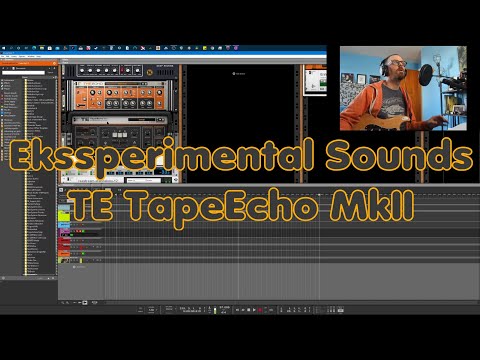Click the orange The Echo device header
The width and height of the screenshot is (480, 360).
click(x=120, y=83)
